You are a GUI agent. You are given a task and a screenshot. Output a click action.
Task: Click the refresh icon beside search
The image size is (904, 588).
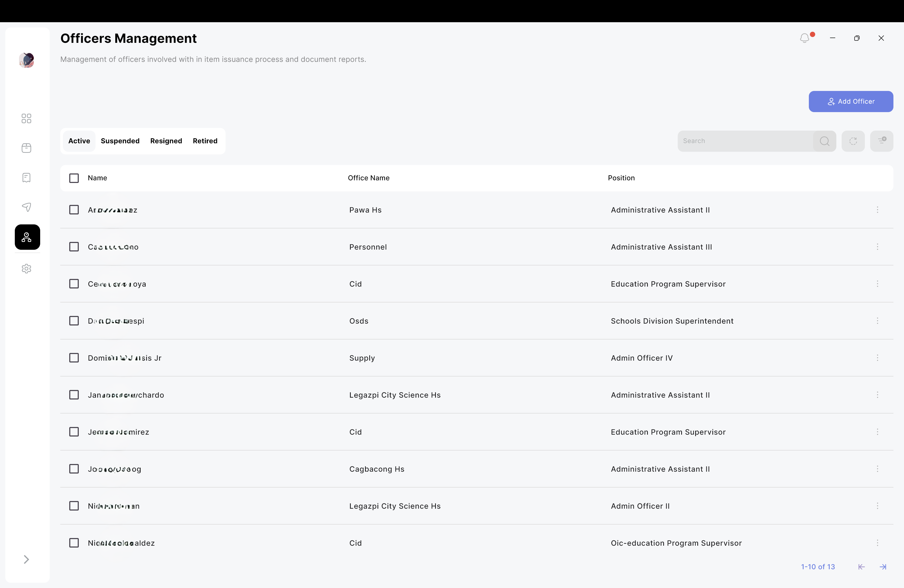pos(853,141)
